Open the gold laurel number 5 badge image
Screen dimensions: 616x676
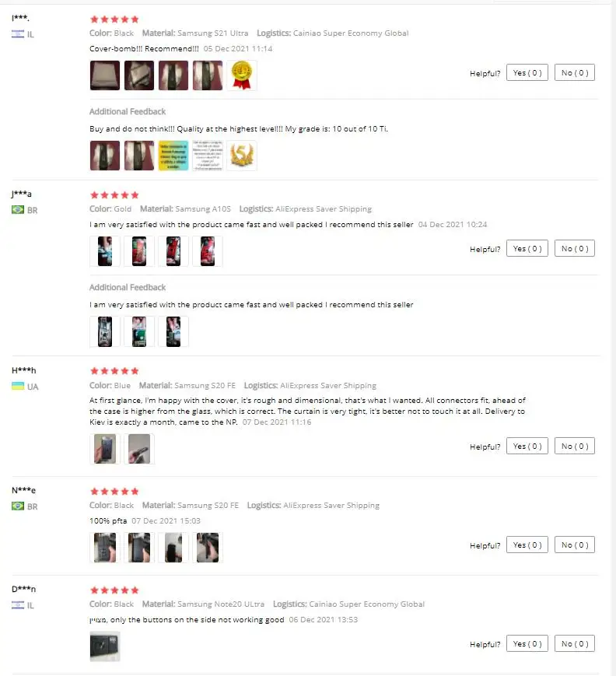pyautogui.click(x=241, y=156)
